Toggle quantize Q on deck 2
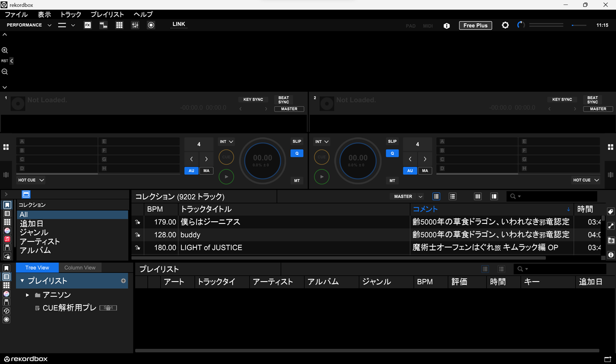616x364 pixels. (392, 153)
